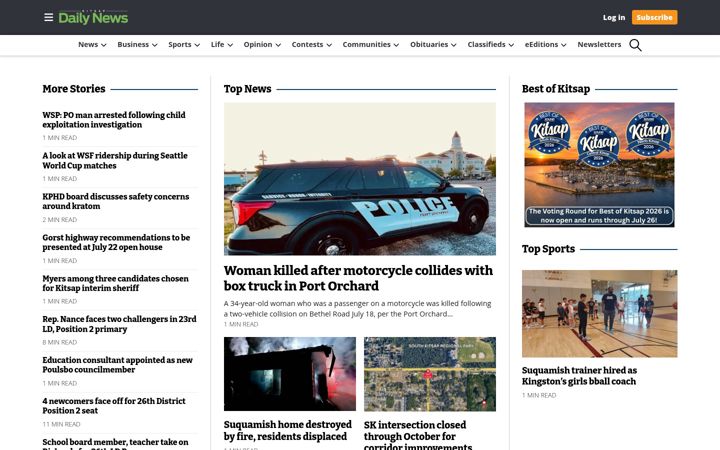Click the burning house fire thumbnail
The width and height of the screenshot is (720, 450).
(290, 374)
